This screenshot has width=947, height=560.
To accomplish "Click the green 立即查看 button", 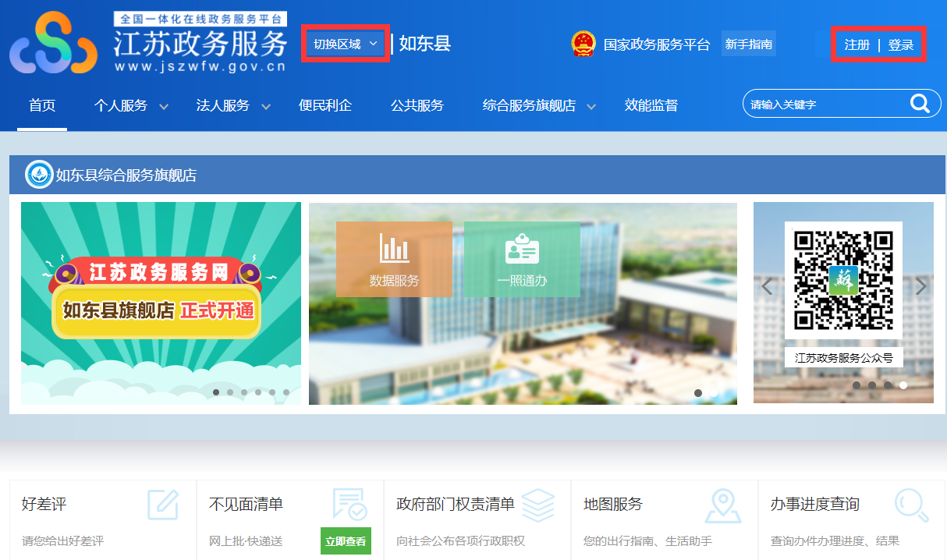I will 346,541.
